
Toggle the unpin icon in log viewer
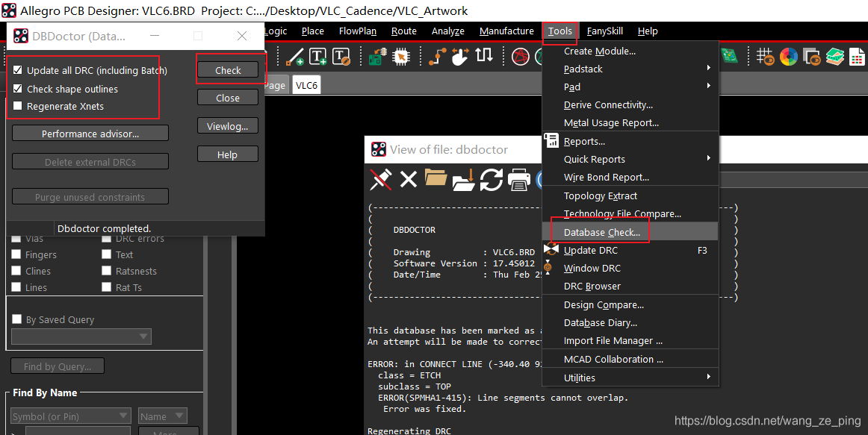(x=381, y=180)
